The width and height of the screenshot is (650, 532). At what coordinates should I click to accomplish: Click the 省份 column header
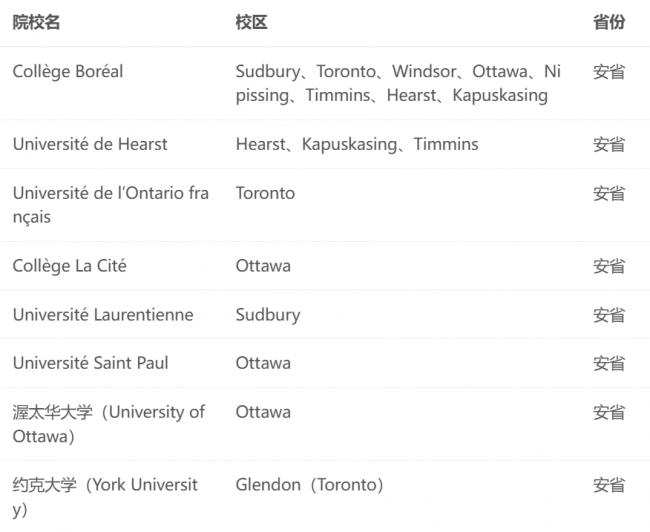[609, 22]
